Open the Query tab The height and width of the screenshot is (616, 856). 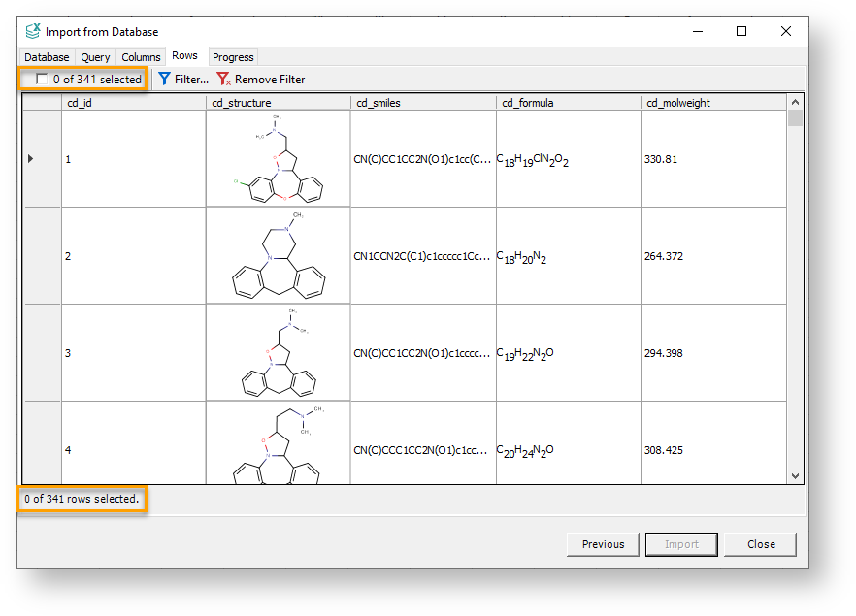point(95,57)
